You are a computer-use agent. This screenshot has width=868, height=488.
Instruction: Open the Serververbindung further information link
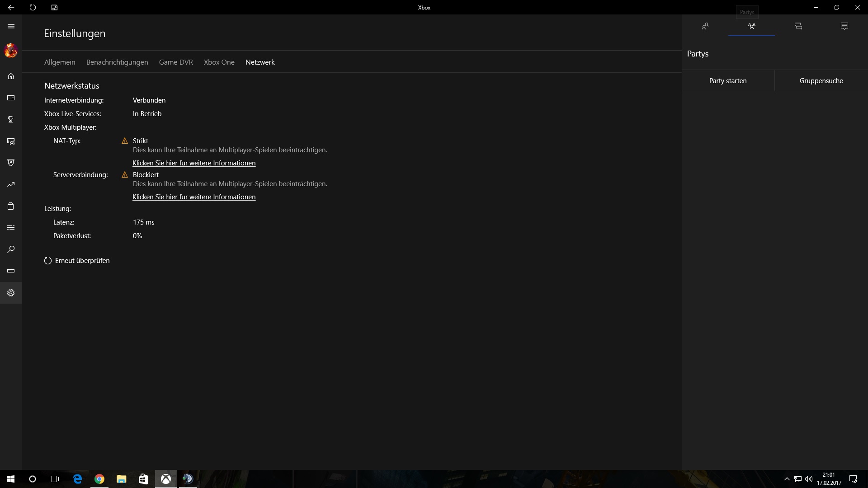coord(194,197)
